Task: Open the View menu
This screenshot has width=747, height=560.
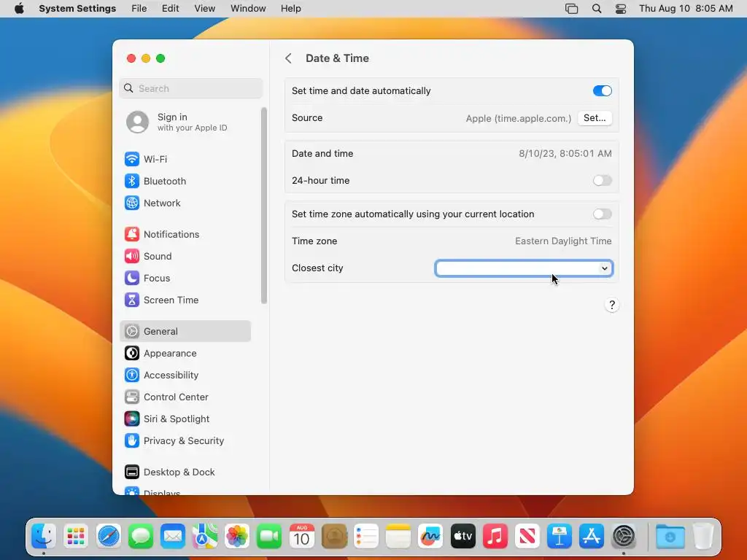Action: click(x=204, y=9)
